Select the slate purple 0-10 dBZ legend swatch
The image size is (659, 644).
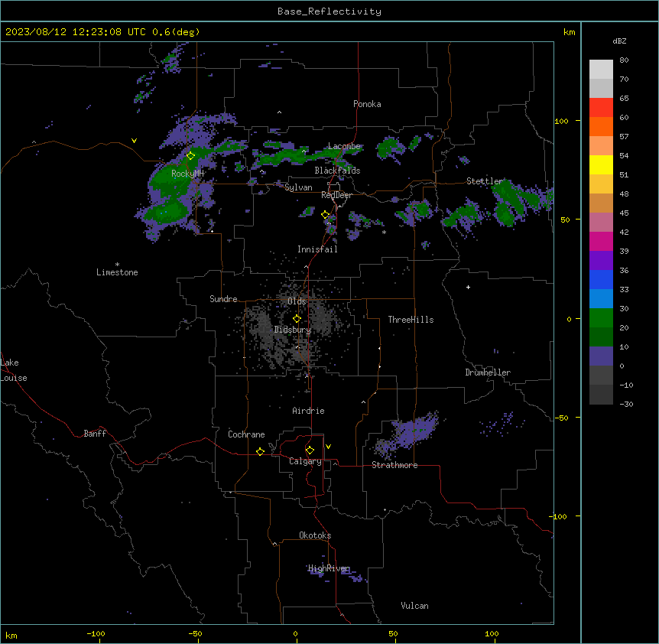click(x=601, y=356)
